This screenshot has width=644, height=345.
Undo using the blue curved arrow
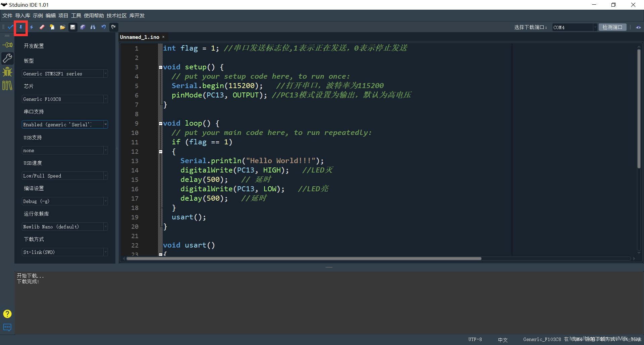coord(104,27)
